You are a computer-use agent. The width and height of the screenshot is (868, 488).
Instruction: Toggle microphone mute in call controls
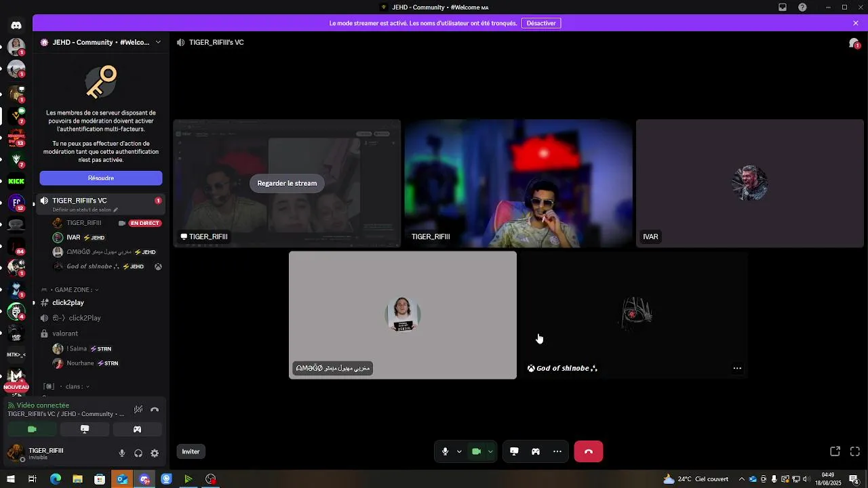(x=445, y=451)
